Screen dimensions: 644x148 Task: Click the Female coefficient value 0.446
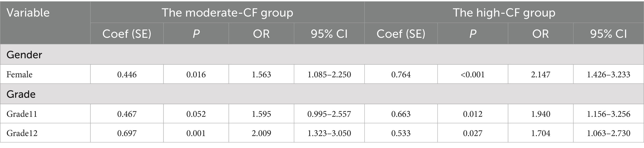coord(127,75)
